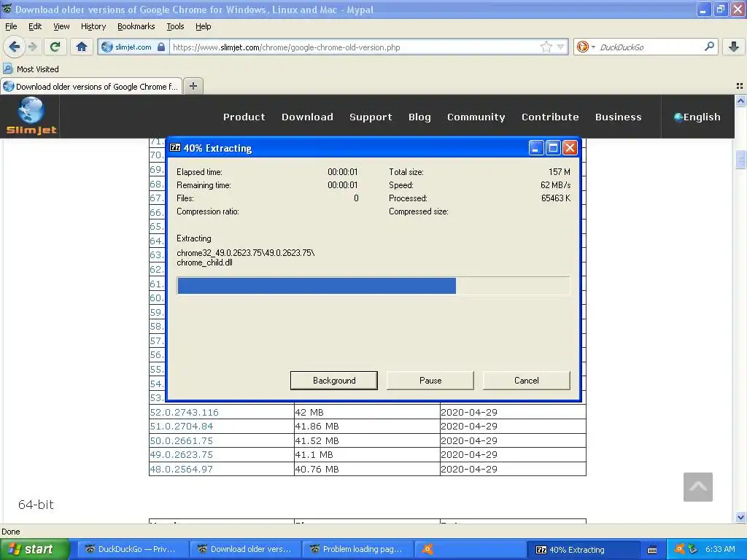Click the 7-Zip icon in dialog title bar

[x=175, y=147]
